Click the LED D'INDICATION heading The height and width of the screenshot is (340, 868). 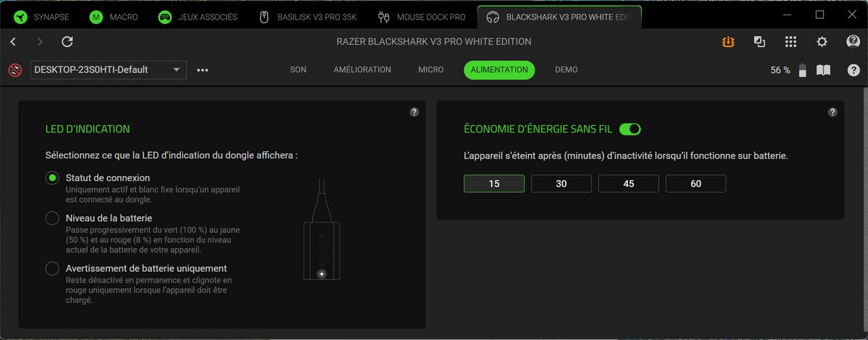pyautogui.click(x=88, y=129)
